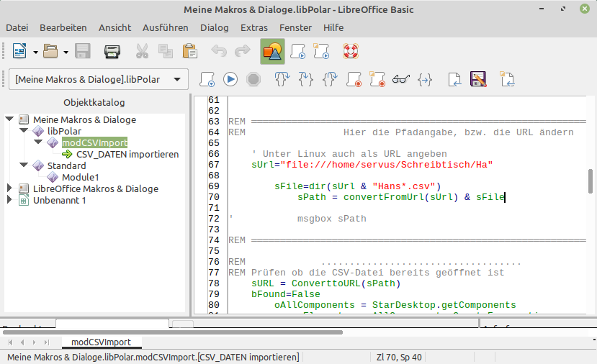Click the Print icon
The height and width of the screenshot is (364, 597).
(x=112, y=51)
